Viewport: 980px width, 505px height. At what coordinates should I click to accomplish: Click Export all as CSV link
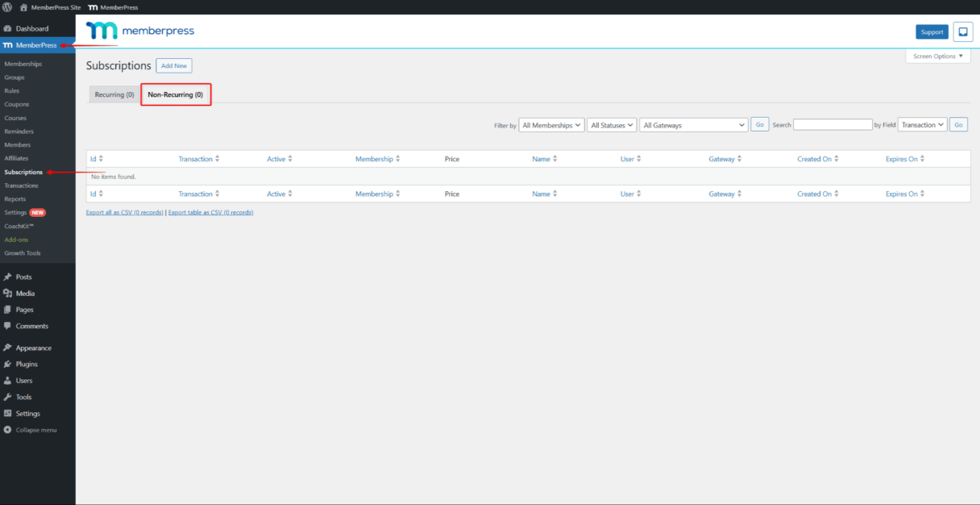point(125,212)
